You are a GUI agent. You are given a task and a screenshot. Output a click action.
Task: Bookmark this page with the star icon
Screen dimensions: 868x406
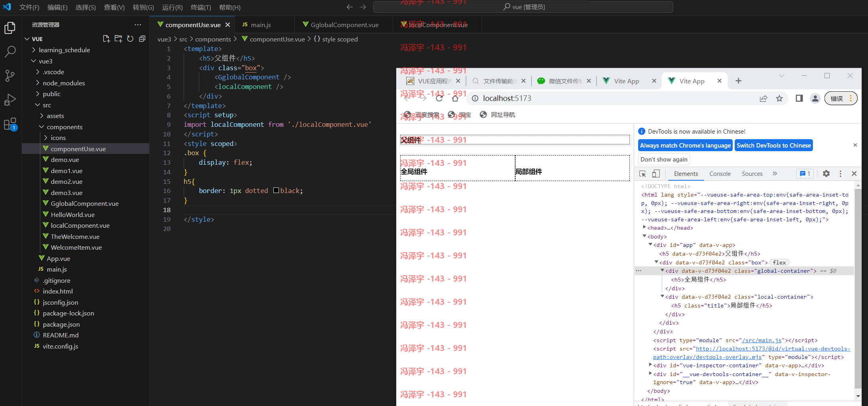[779, 98]
